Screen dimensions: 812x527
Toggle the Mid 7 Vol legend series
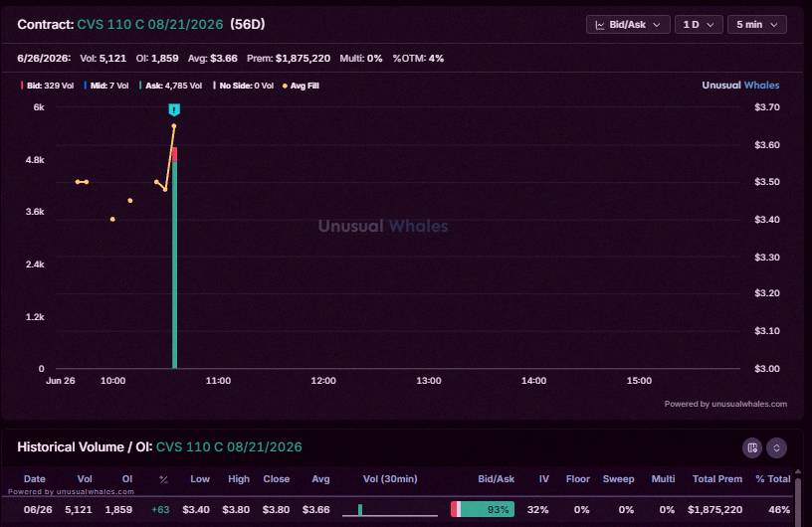point(106,86)
